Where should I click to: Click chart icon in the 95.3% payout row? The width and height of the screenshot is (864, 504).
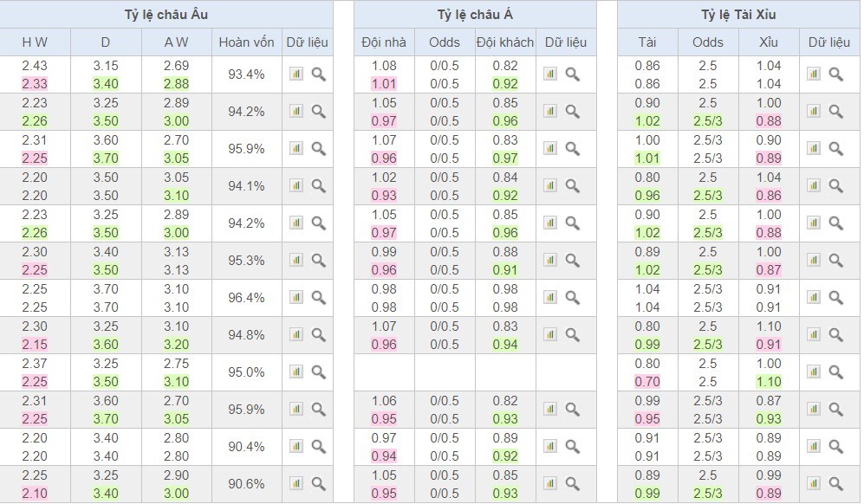(296, 261)
